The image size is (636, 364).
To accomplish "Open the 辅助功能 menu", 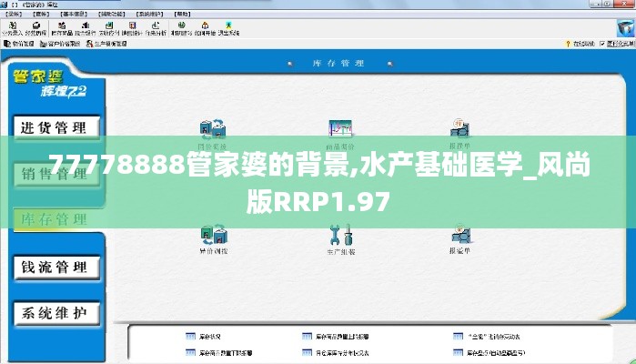I will click(112, 15).
